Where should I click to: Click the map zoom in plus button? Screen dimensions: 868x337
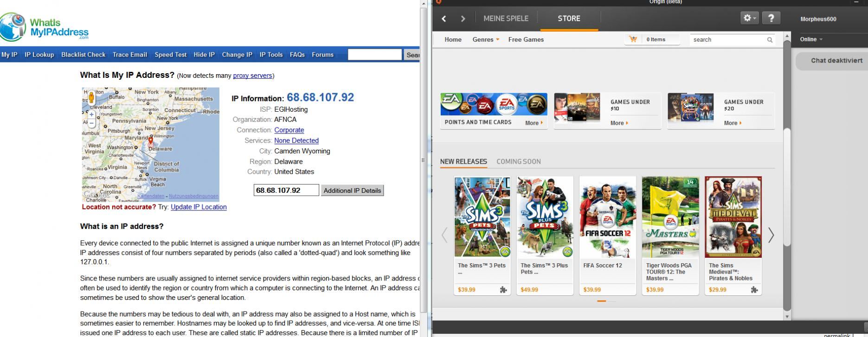[x=91, y=114]
